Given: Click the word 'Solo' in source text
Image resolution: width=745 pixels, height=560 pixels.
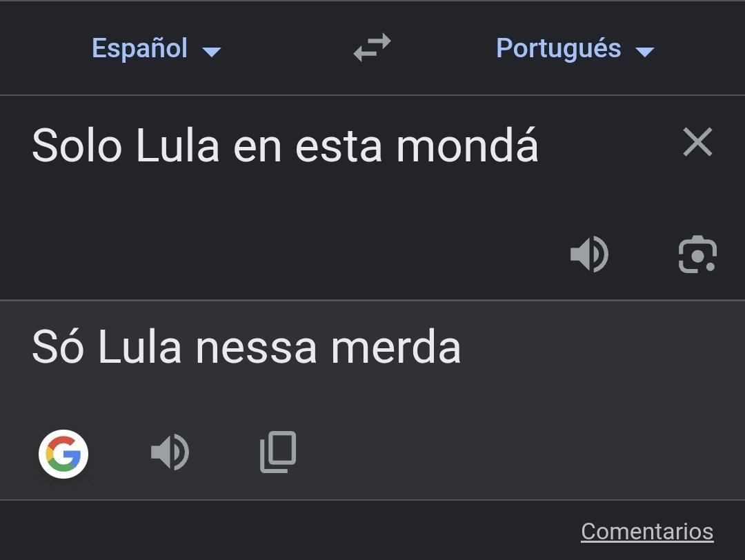Looking at the screenshot, I should click(x=77, y=146).
